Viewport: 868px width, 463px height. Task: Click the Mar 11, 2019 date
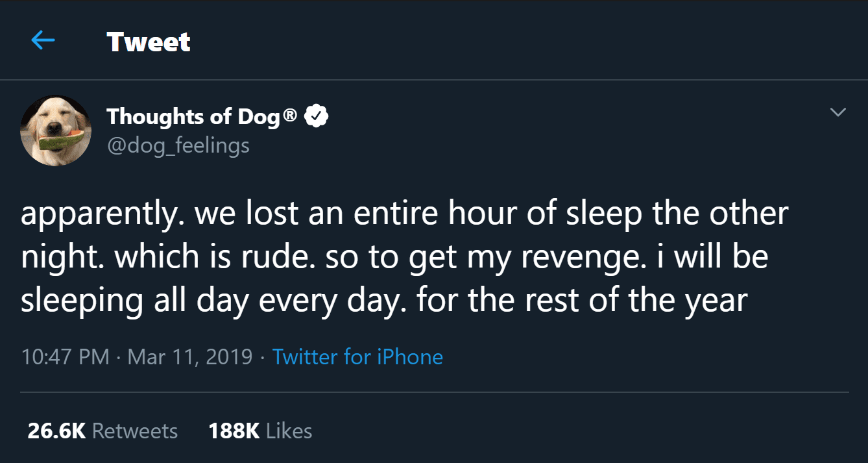pos(190,357)
